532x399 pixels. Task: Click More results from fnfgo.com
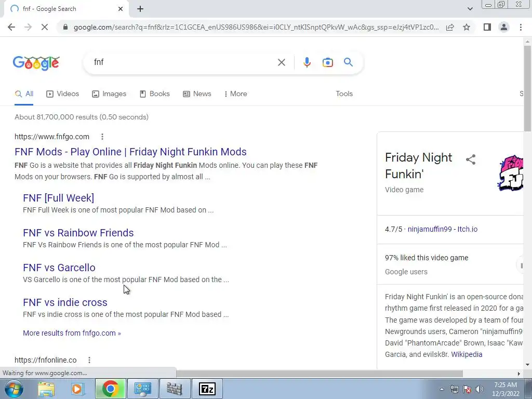point(72,333)
